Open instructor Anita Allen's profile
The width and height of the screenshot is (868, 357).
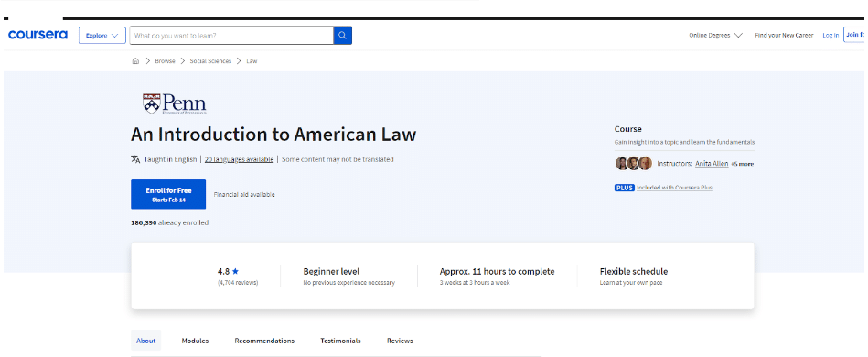pos(712,164)
